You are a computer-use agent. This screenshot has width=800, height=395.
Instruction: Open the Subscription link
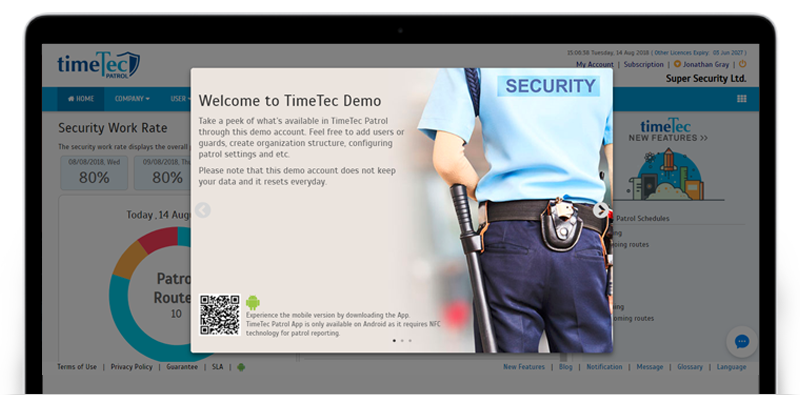tap(643, 65)
